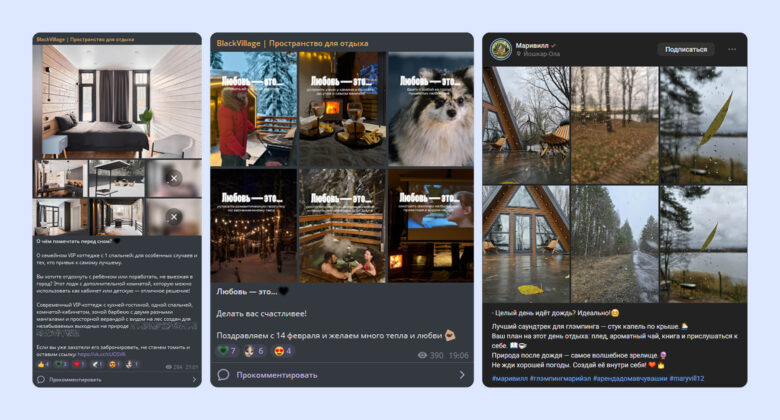Open the three-dots menu on Маривилл post
780x420 pixels.
732,49
